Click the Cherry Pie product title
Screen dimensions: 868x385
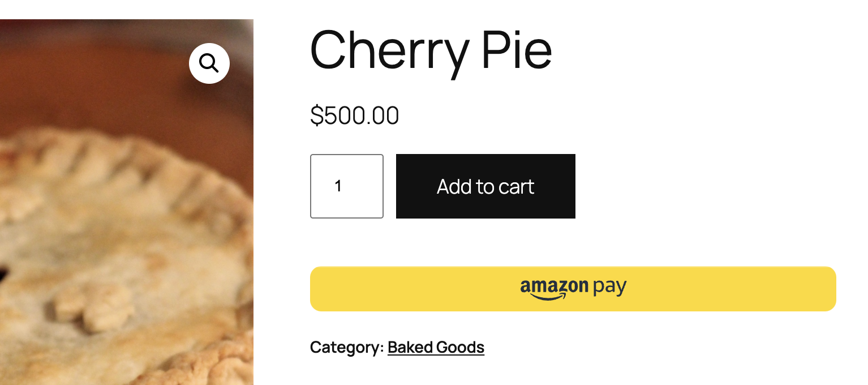[431, 50]
